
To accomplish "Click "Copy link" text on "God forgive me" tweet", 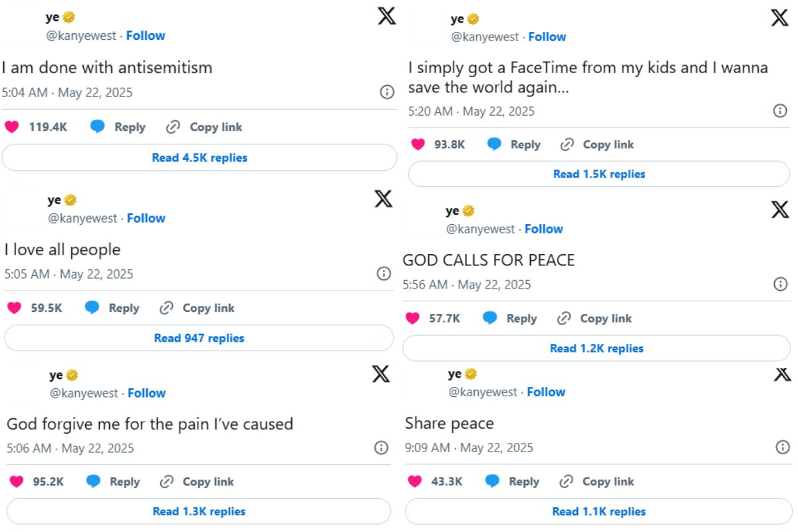I will pyautogui.click(x=208, y=481).
